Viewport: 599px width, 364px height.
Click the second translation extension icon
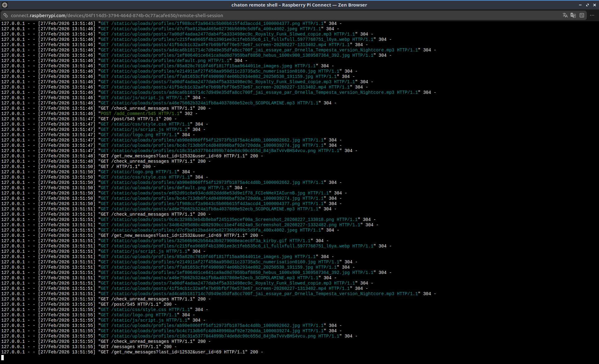tap(573, 15)
